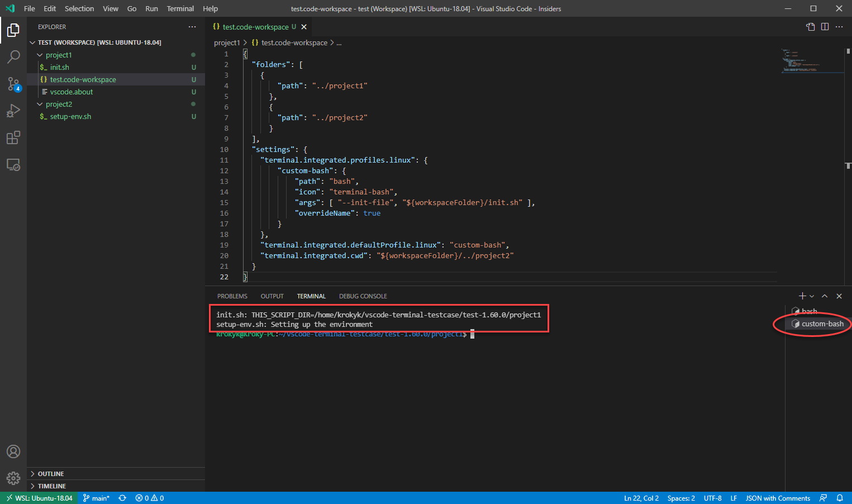The image size is (852, 504).
Task: Open the terminal launch profile dropdown
Action: coord(812,296)
